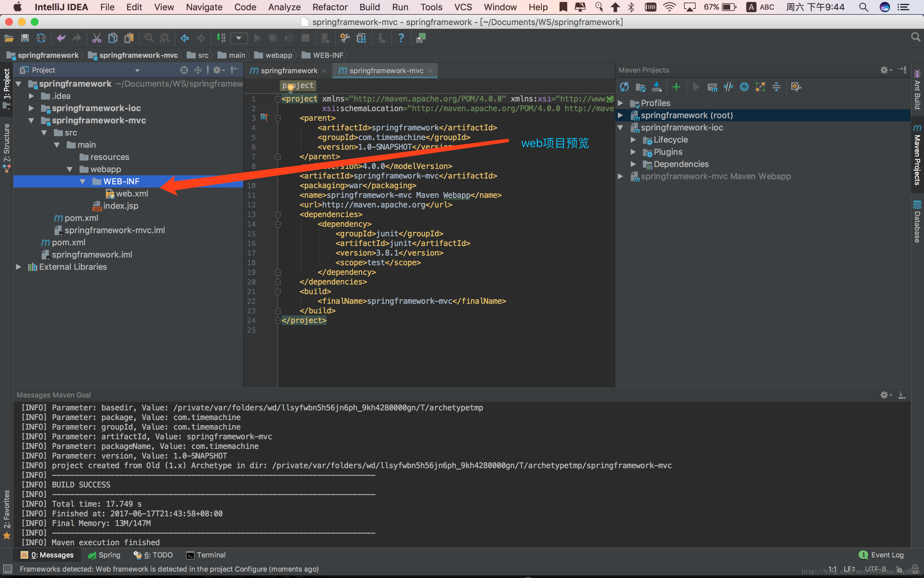Collapse the springframework-mvc module in Project tree
Screen dimensions: 924x578
point(31,120)
